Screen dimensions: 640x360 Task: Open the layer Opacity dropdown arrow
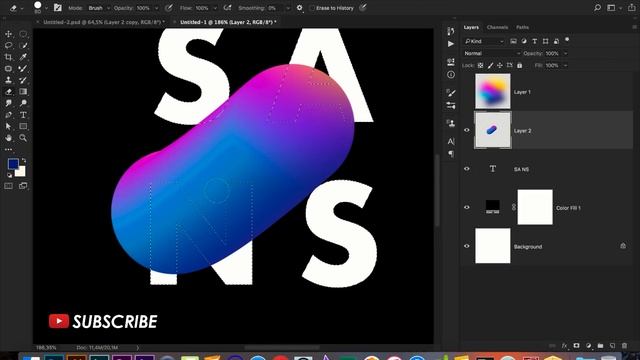[x=565, y=53]
